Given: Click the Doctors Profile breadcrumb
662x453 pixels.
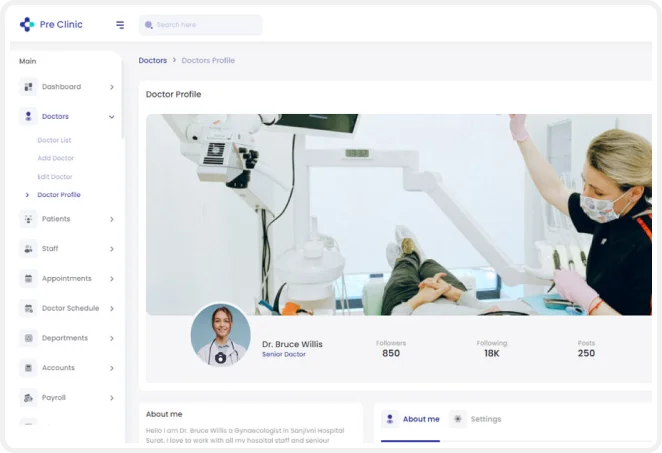Looking at the screenshot, I should (208, 60).
